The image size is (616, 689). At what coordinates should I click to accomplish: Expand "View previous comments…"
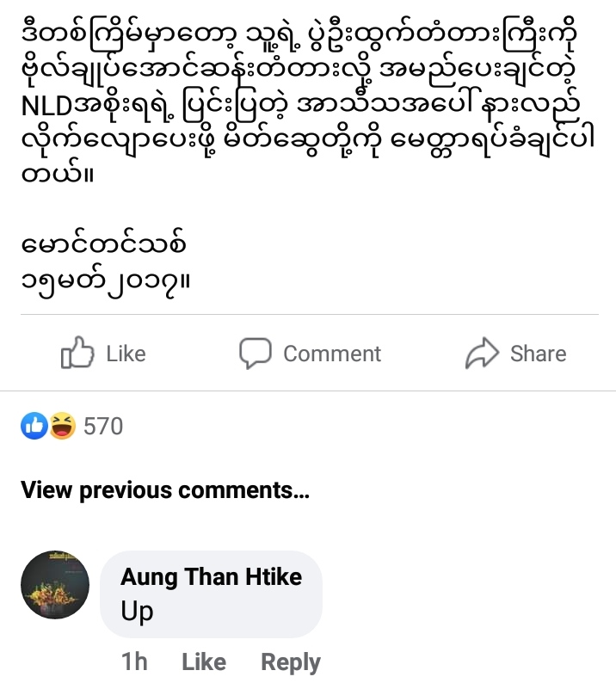tap(164, 490)
